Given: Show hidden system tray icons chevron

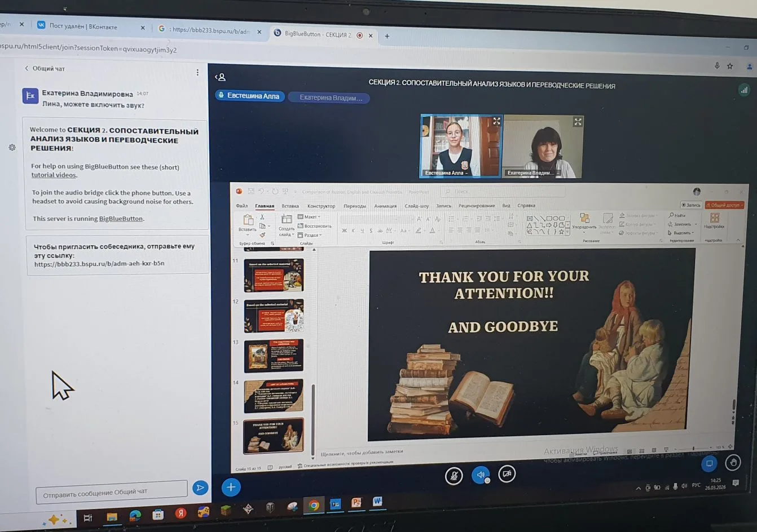Looking at the screenshot, I should pyautogui.click(x=638, y=488).
